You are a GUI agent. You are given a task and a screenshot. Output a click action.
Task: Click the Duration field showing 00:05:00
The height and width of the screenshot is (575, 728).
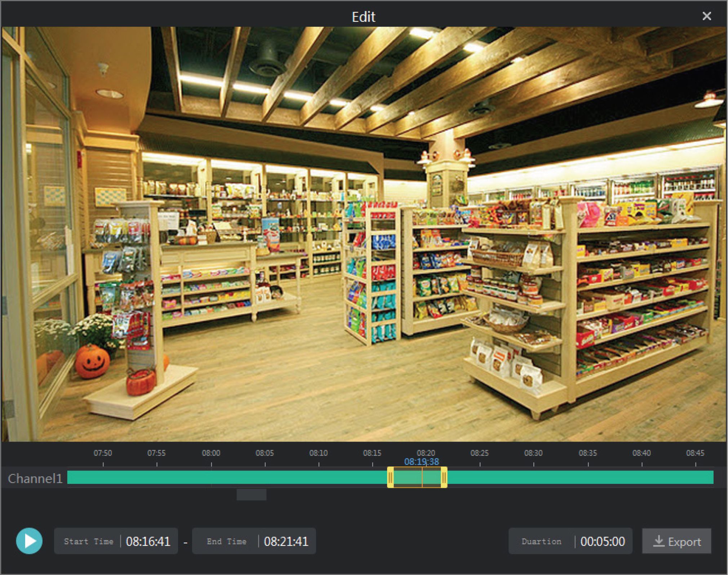pyautogui.click(x=603, y=541)
